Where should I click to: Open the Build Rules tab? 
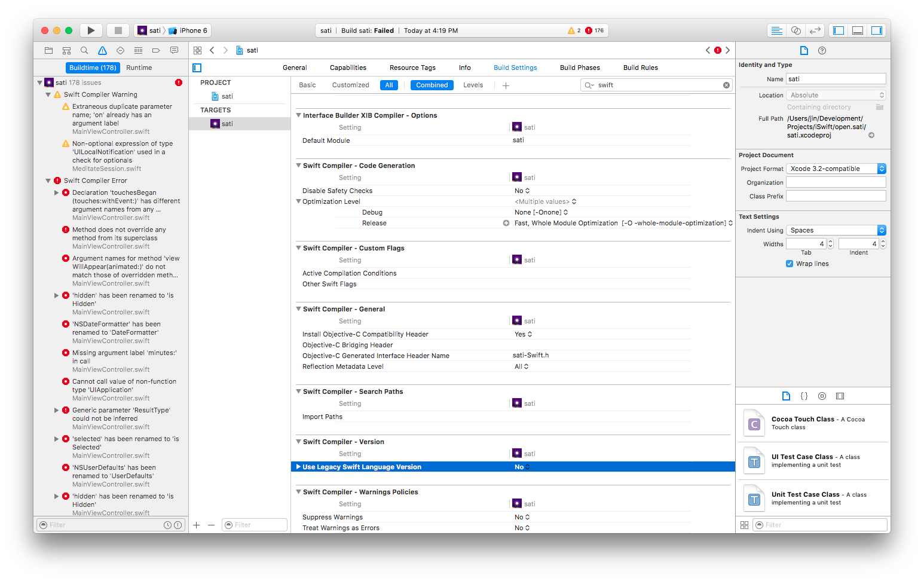641,68
